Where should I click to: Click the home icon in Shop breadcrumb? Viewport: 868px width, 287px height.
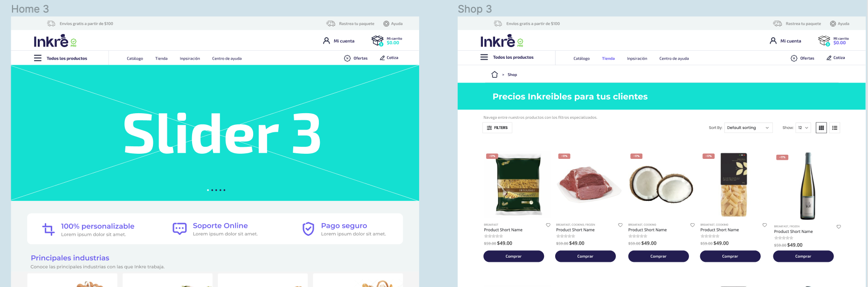[x=495, y=75]
